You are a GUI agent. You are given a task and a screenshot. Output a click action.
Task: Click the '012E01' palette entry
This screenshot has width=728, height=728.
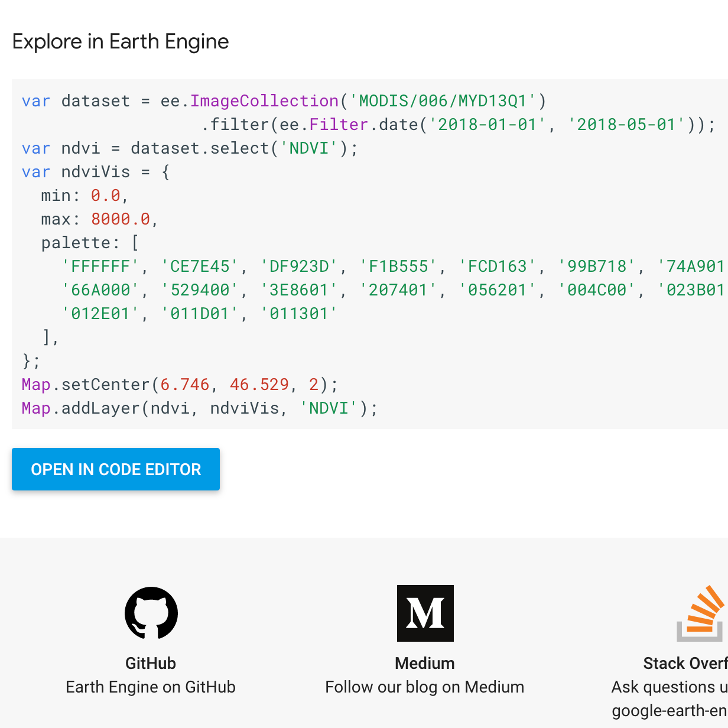click(101, 314)
